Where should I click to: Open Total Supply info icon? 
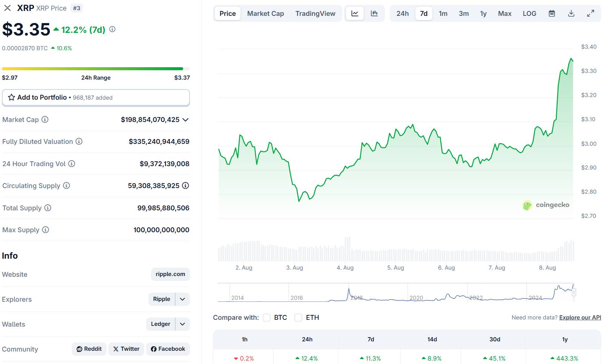[x=48, y=208]
